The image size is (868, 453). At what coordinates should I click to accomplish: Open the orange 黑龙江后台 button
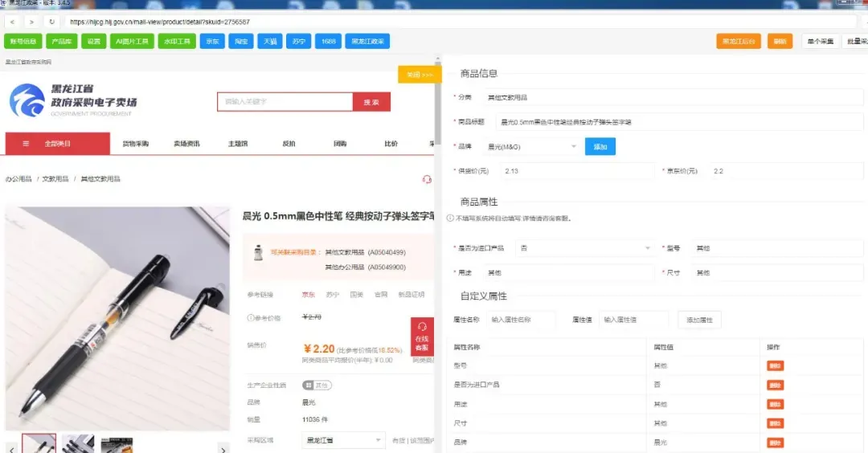click(739, 42)
